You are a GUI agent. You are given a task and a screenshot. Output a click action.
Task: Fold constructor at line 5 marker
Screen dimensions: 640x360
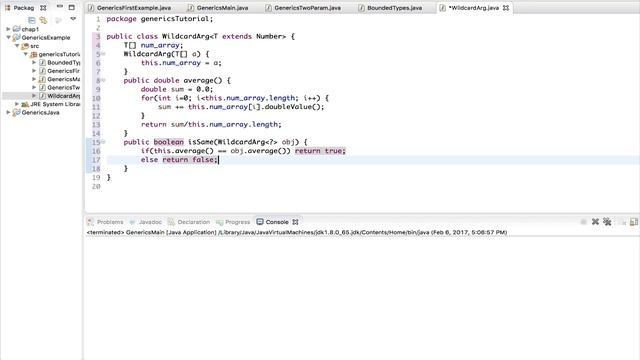(103, 54)
